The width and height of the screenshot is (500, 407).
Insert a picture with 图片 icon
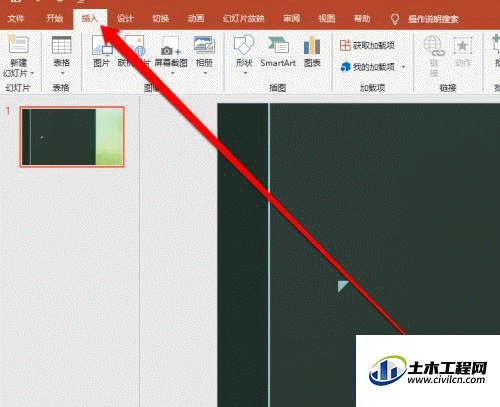click(101, 45)
